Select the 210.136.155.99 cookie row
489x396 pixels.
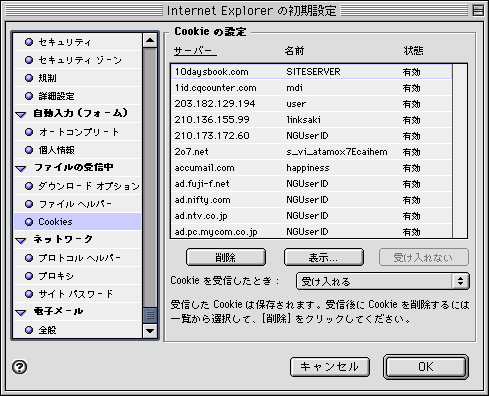click(311, 120)
